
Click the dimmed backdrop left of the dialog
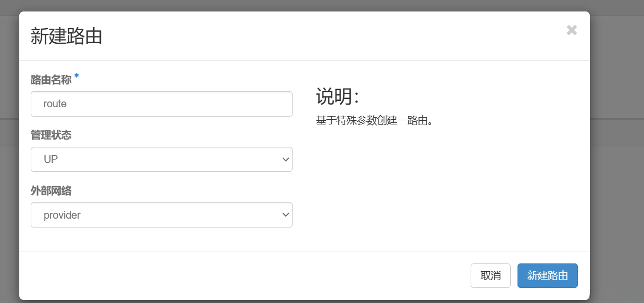pyautogui.click(x=9, y=156)
